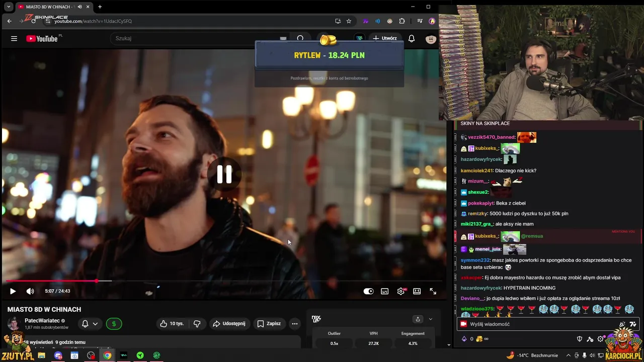Open the Chrome profile avatar

point(432,21)
